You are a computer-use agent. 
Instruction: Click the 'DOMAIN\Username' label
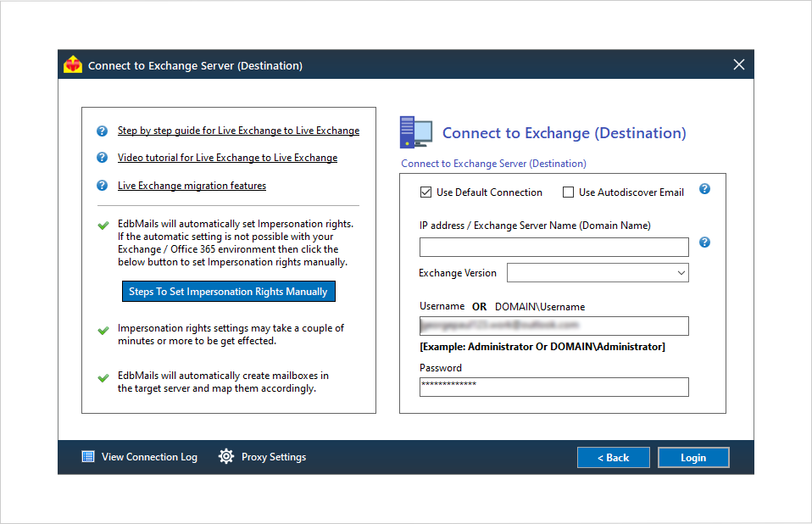click(540, 307)
